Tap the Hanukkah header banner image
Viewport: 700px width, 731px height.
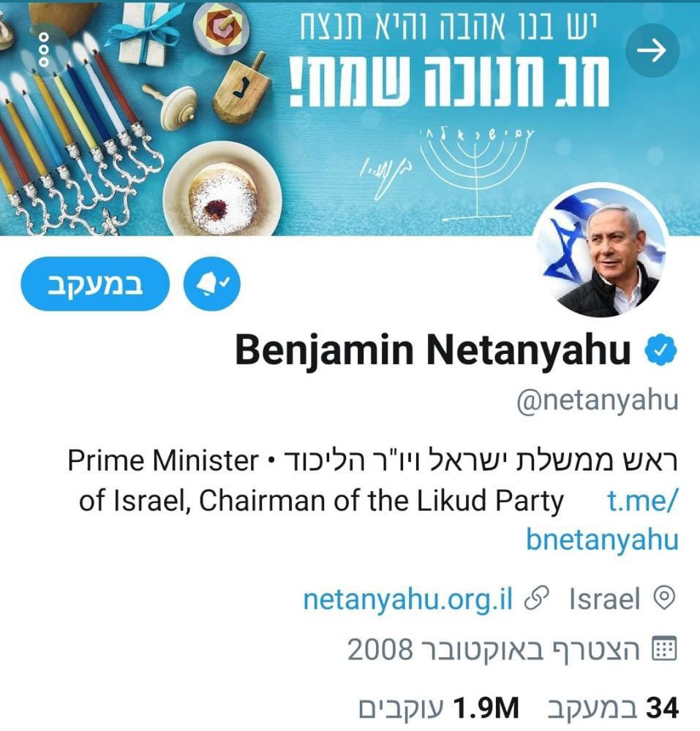click(x=350, y=118)
